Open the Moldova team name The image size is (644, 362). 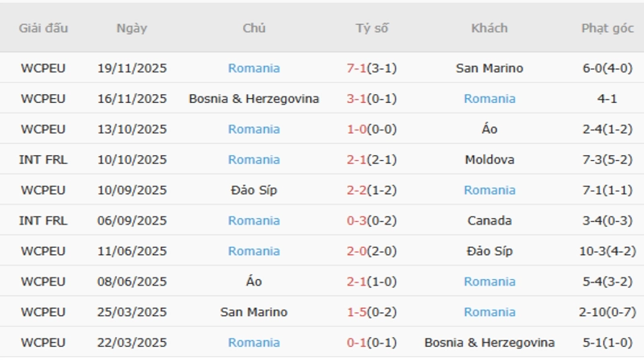(489, 160)
